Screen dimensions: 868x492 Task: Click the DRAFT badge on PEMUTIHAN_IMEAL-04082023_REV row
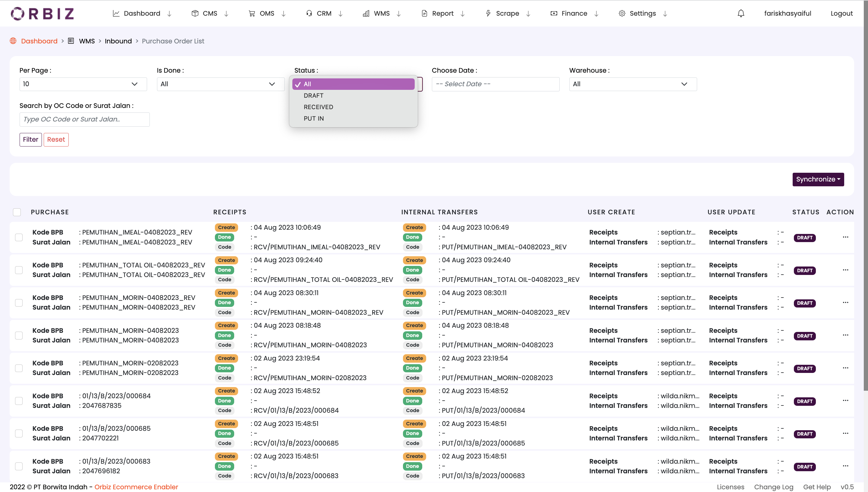pyautogui.click(x=804, y=238)
